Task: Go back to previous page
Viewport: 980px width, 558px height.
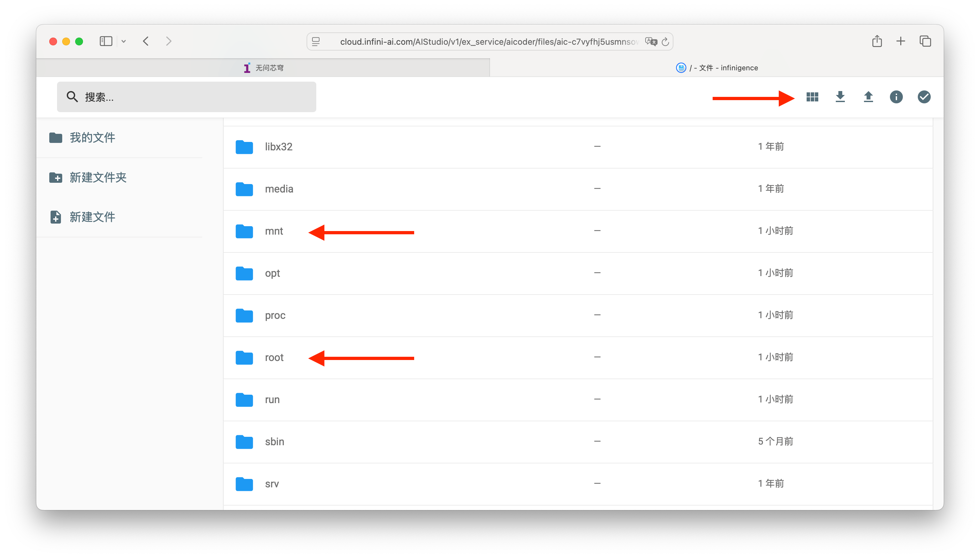Action: click(146, 41)
